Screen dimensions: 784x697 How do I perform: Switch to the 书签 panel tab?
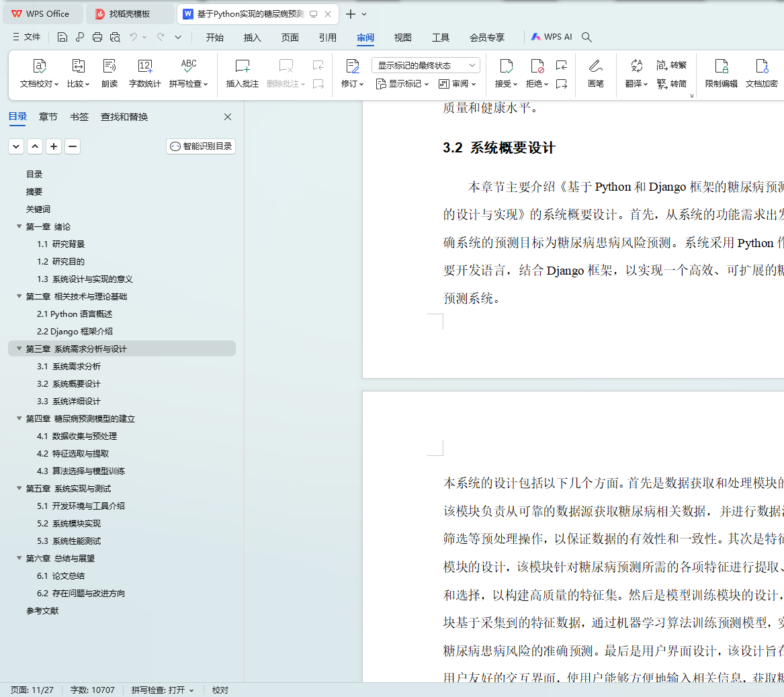click(79, 117)
